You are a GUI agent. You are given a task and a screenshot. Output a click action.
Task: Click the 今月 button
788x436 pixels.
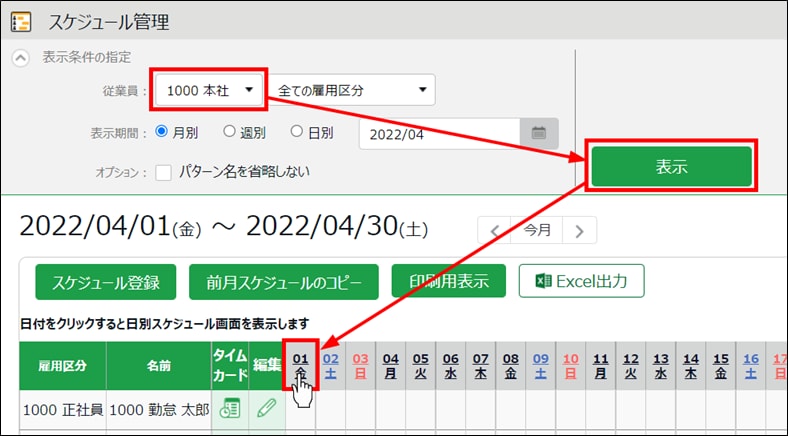point(537,231)
